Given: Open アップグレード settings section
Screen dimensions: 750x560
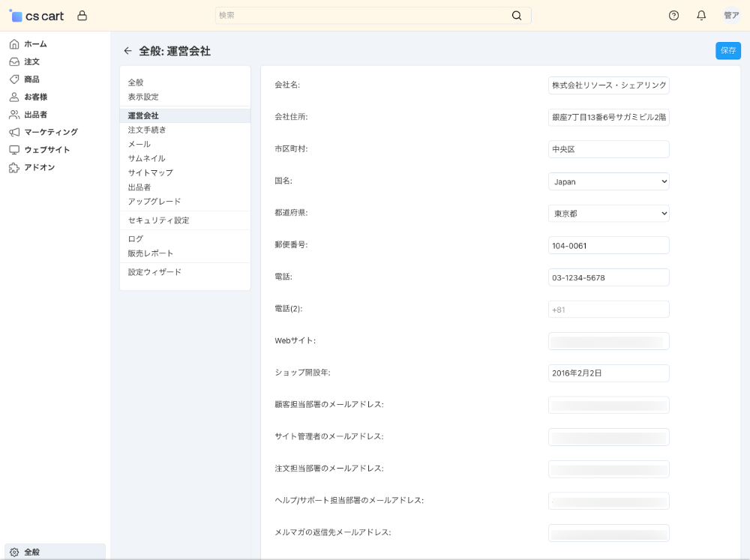Looking at the screenshot, I should (154, 202).
